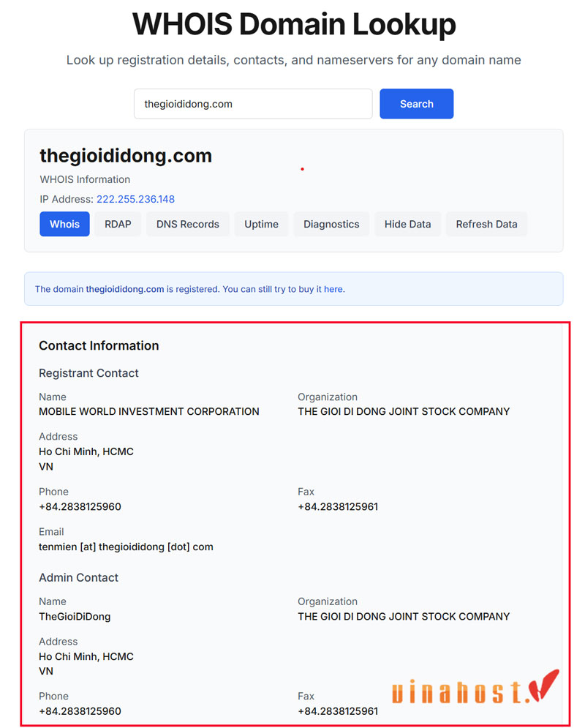
Task: Follow the 'here' link to buy the domain
Action: pyautogui.click(x=333, y=289)
